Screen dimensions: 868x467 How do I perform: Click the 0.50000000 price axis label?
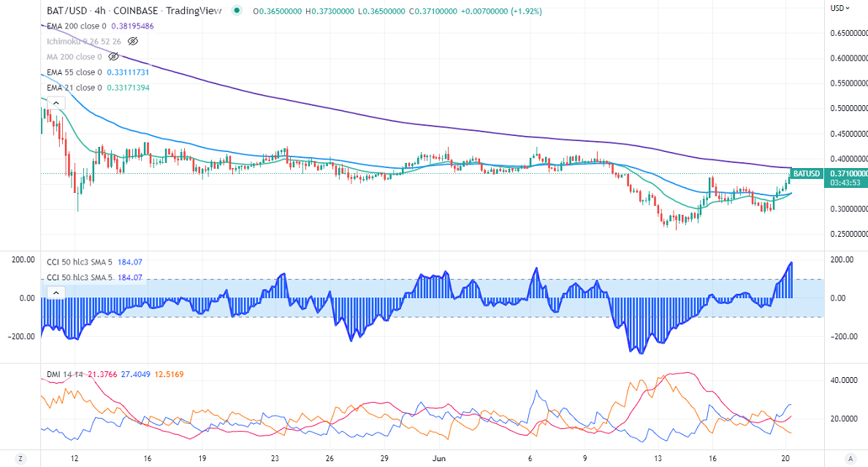(848, 109)
